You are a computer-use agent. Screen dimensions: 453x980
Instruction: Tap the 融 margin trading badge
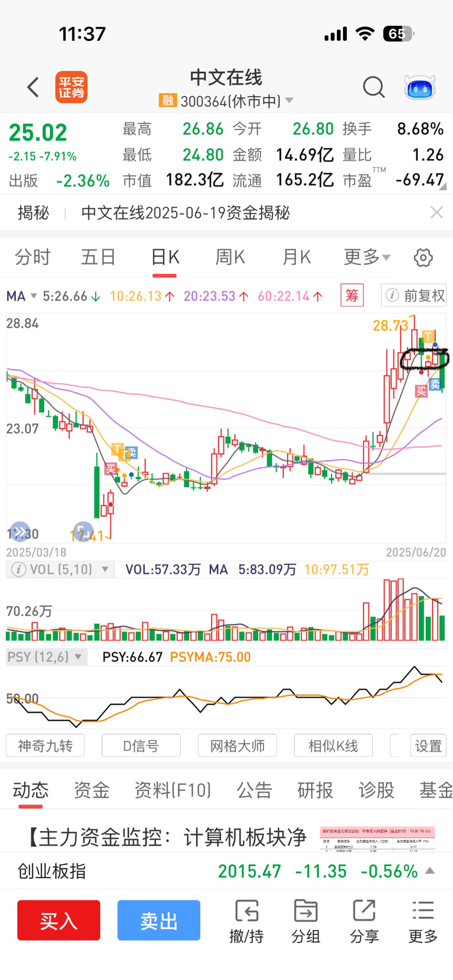coord(167,101)
